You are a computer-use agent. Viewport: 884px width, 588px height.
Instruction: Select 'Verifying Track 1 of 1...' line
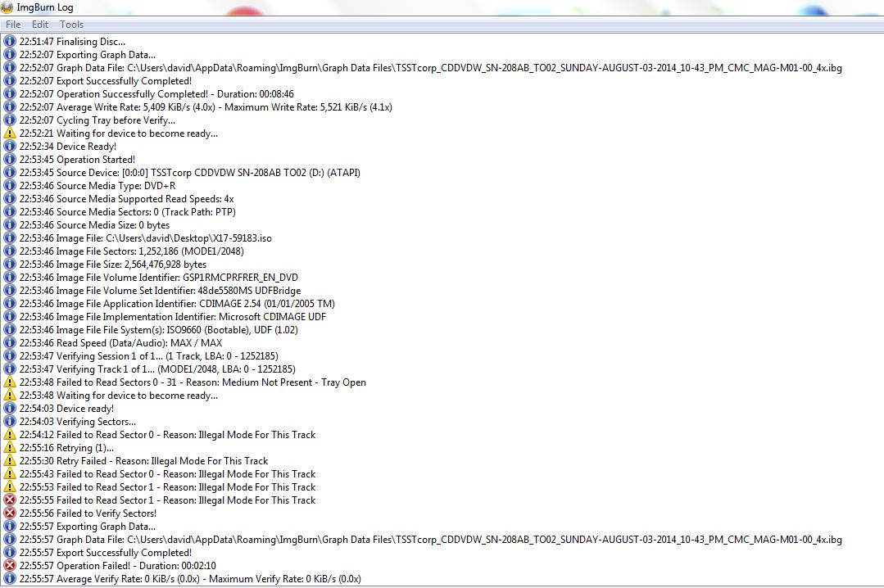(x=157, y=369)
